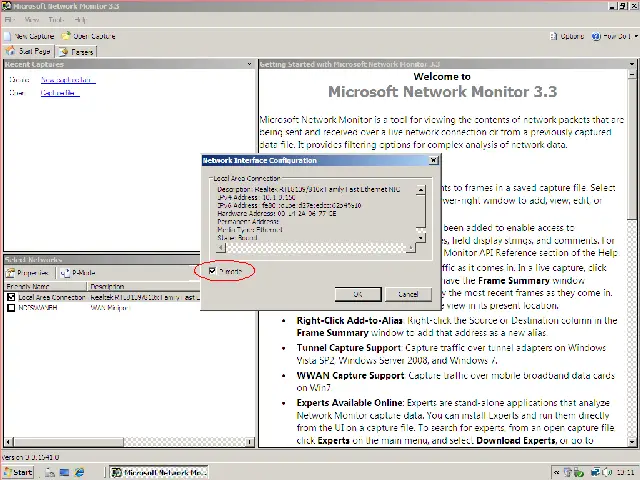Click dialog horizontal scroll left arrow
Viewport: 640px width, 480px height.
click(221, 247)
